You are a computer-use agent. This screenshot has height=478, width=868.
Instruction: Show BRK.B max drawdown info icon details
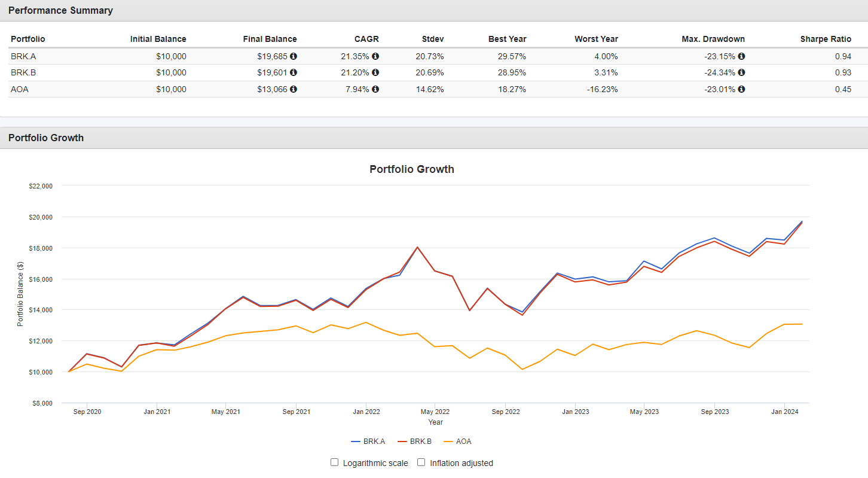click(741, 72)
